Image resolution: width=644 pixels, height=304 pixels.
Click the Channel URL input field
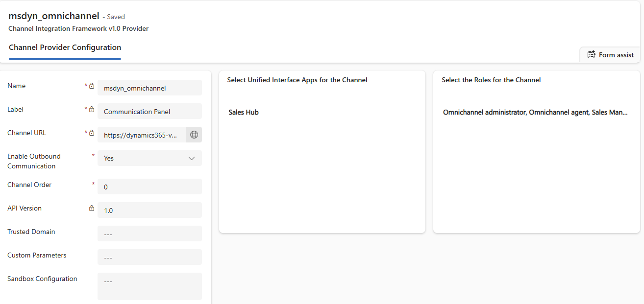pos(142,135)
